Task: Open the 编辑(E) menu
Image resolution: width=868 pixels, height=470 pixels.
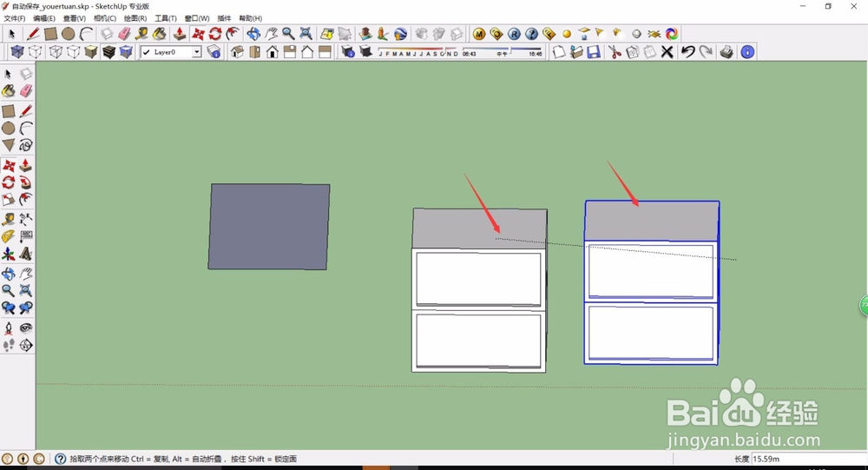Action: tap(44, 18)
